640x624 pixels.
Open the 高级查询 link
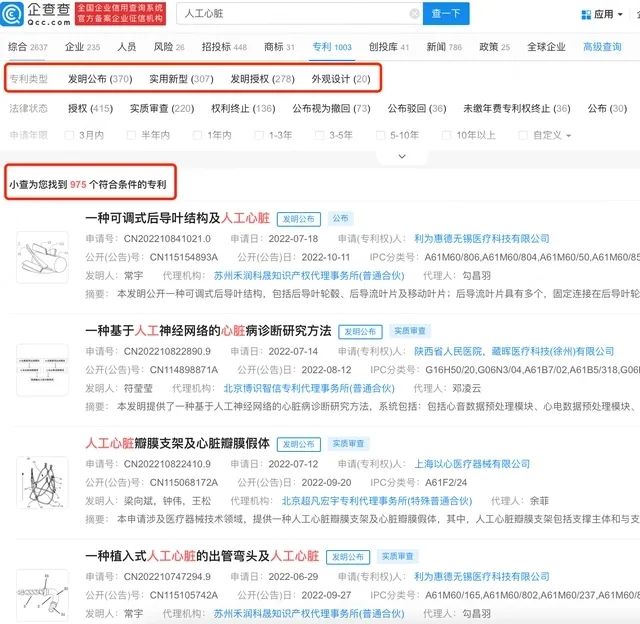[x=602, y=47]
